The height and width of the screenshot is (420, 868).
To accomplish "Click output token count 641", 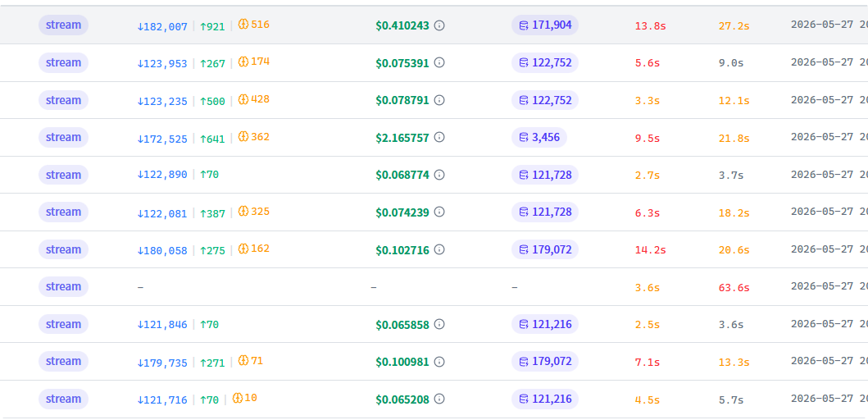I will [212, 138].
